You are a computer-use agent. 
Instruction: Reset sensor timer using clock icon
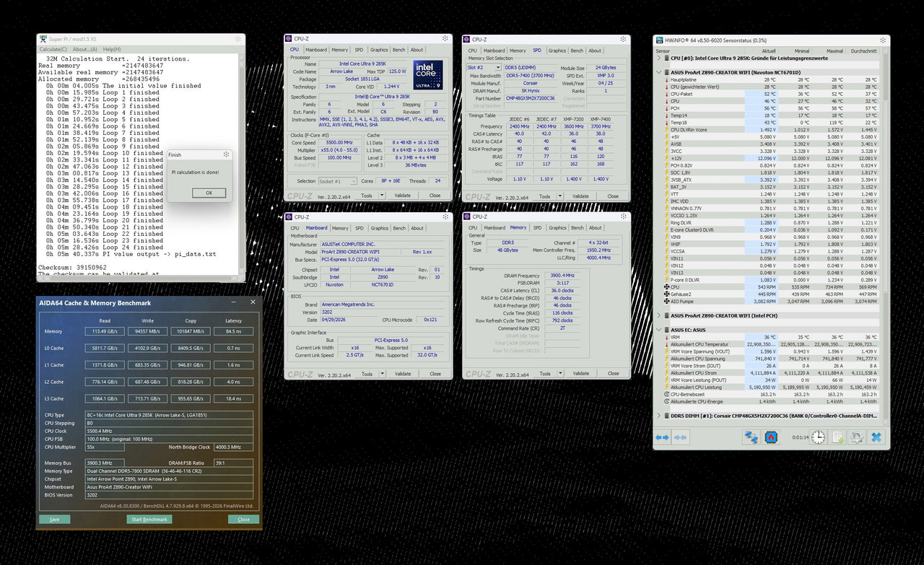tap(818, 437)
